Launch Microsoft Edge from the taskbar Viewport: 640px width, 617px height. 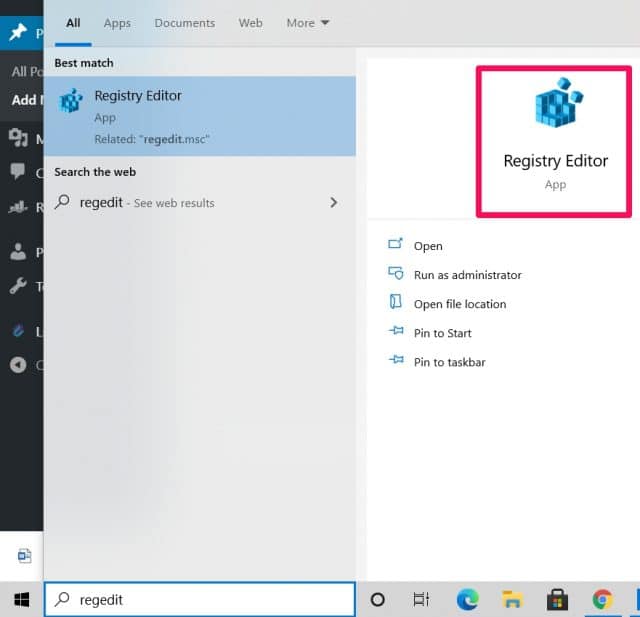(x=467, y=599)
